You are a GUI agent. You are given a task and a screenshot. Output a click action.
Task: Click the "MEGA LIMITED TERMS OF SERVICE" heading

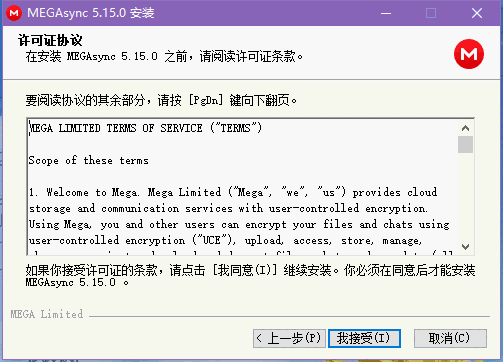[x=145, y=128]
